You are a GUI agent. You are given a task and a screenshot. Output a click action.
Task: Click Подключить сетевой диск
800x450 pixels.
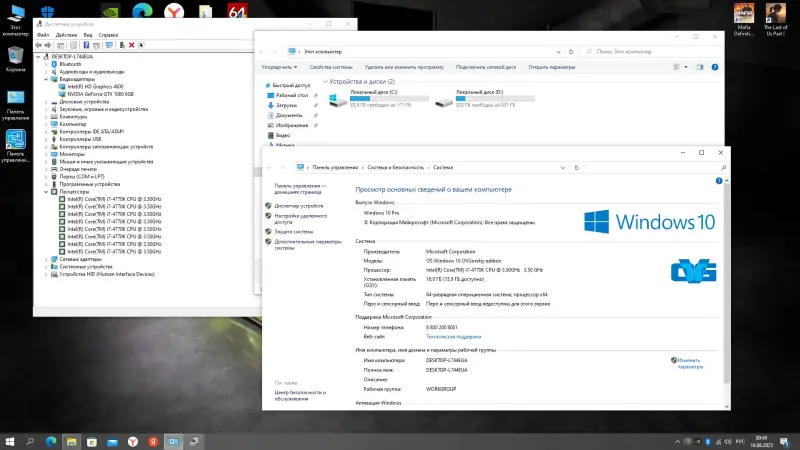click(486, 67)
